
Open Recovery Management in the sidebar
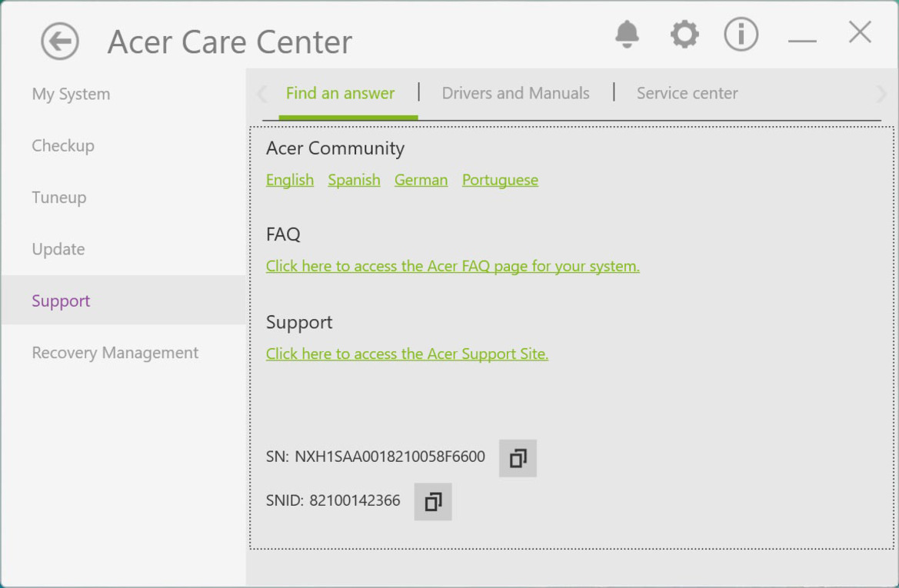115,353
